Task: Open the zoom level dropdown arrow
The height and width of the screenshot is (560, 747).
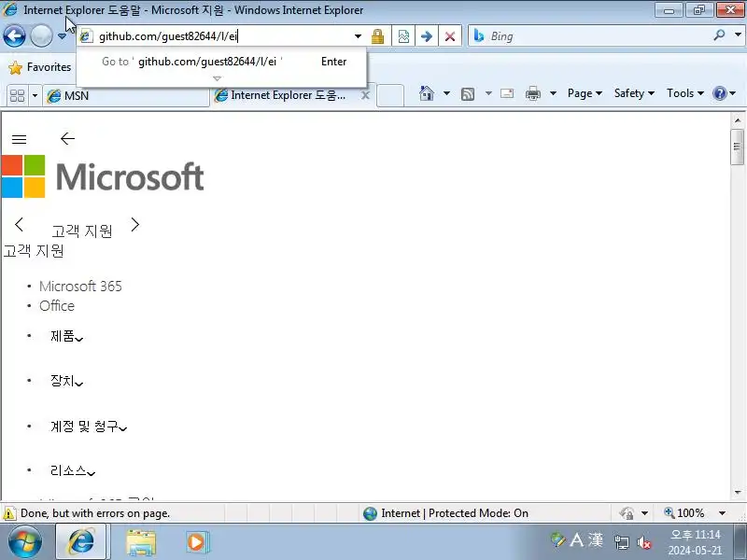Action: click(722, 513)
